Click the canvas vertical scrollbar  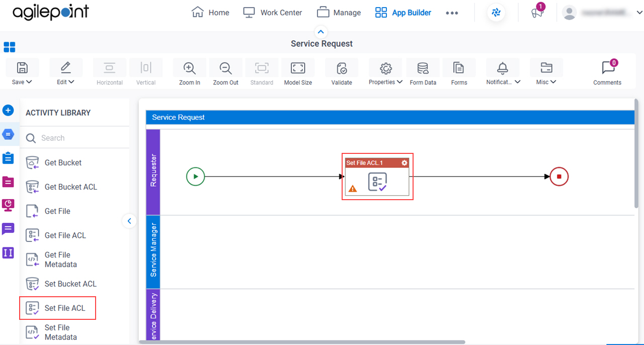tap(637, 153)
